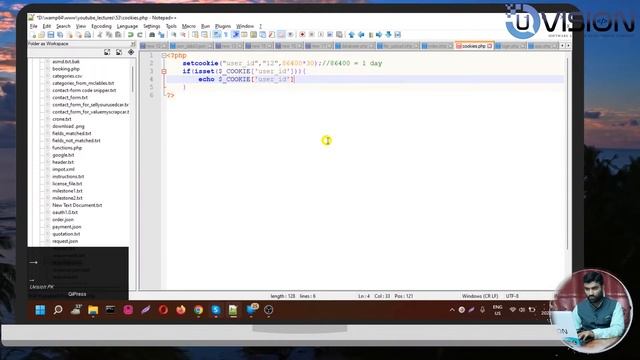
Task: Toggle Word Wrap in the toolbar
Action: (216, 35)
